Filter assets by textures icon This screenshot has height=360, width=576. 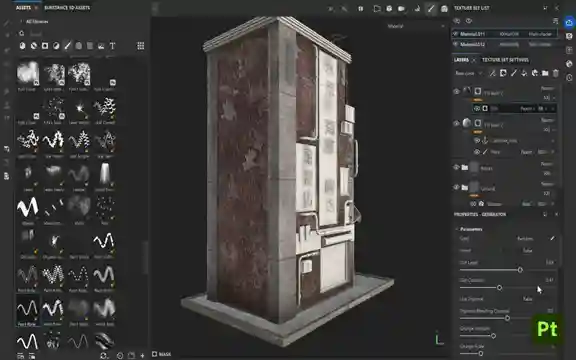(x=90, y=46)
